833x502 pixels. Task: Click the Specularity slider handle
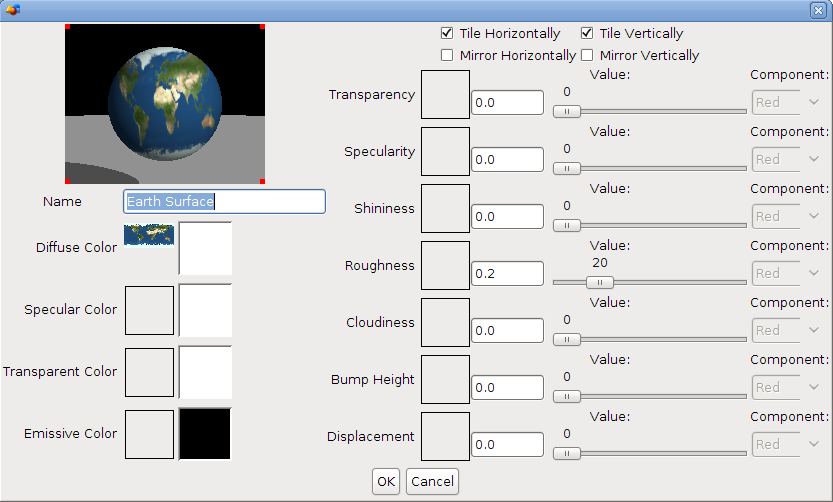click(567, 168)
